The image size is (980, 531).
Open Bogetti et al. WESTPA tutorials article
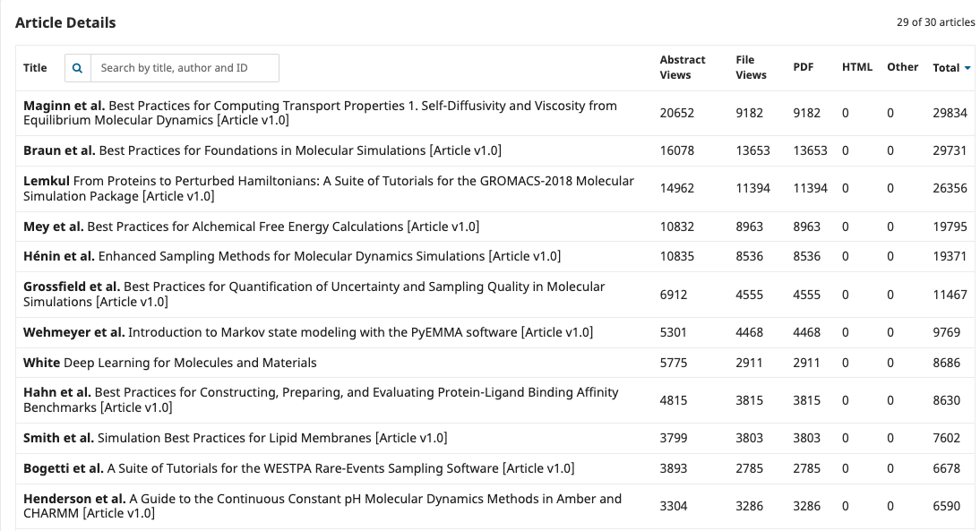point(298,468)
